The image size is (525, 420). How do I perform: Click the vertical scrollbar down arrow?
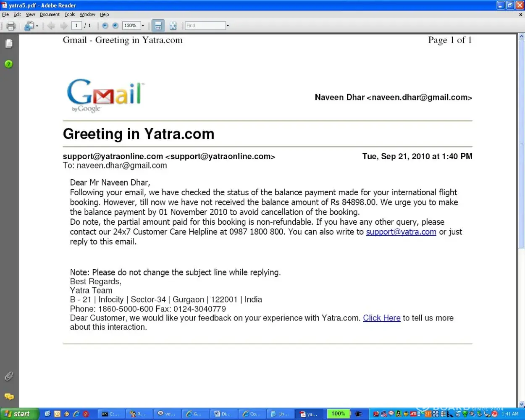point(521,404)
